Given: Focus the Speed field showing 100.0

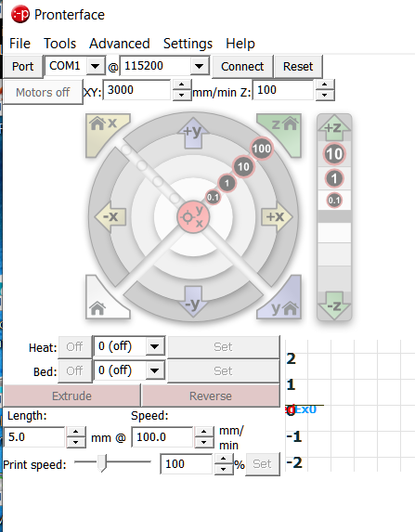Looking at the screenshot, I should tap(162, 437).
